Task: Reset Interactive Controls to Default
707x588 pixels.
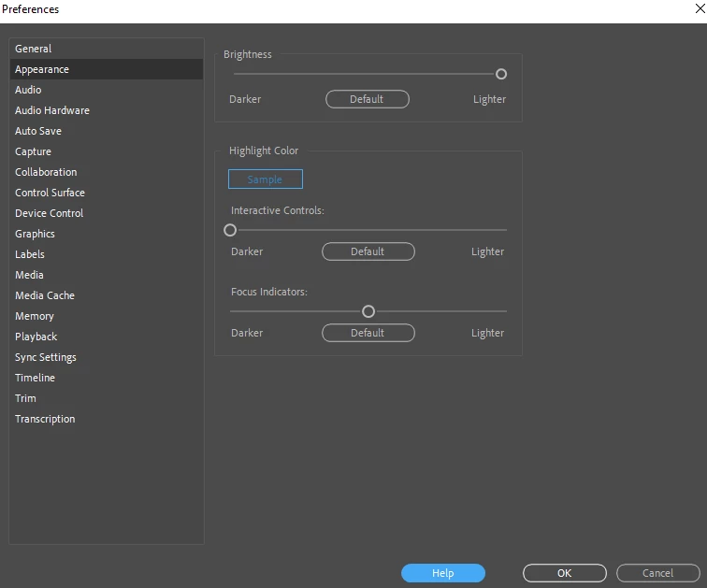Action: (368, 251)
